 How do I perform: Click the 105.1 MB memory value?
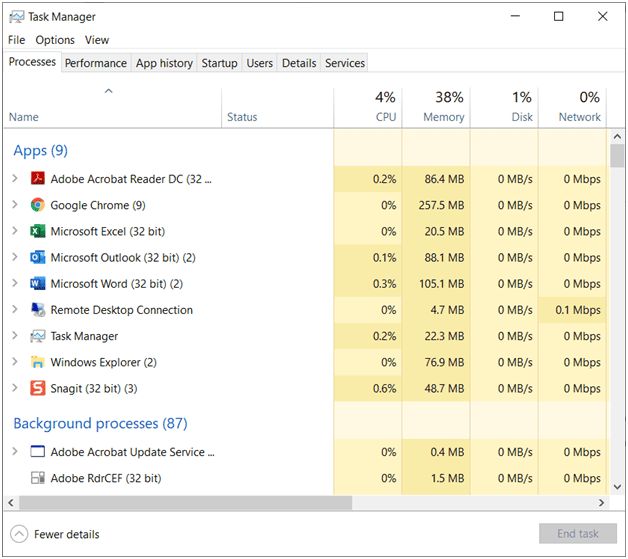coord(442,284)
